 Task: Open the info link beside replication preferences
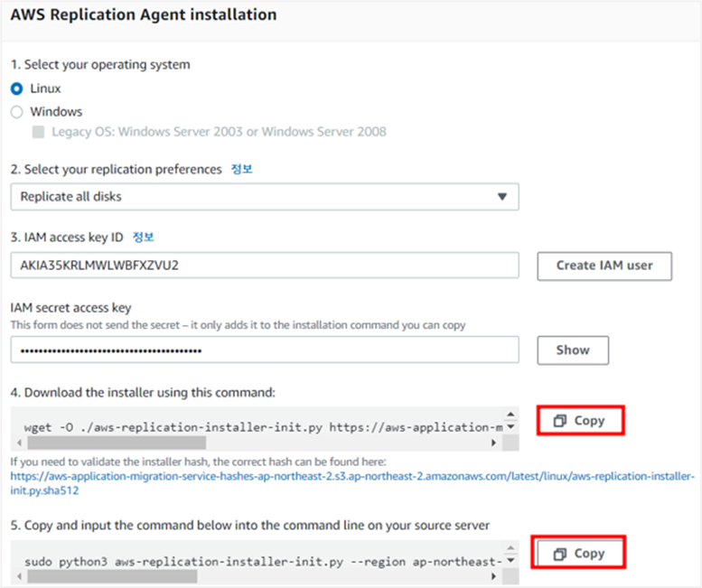point(242,169)
